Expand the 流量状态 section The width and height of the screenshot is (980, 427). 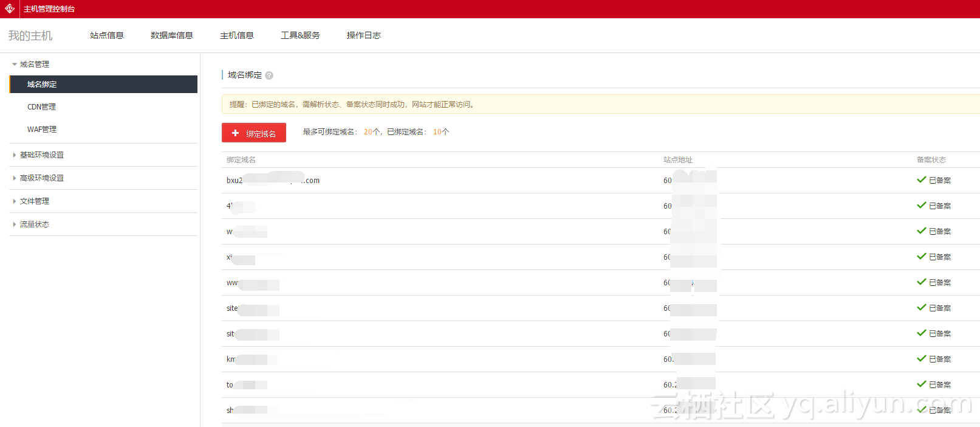coord(35,224)
